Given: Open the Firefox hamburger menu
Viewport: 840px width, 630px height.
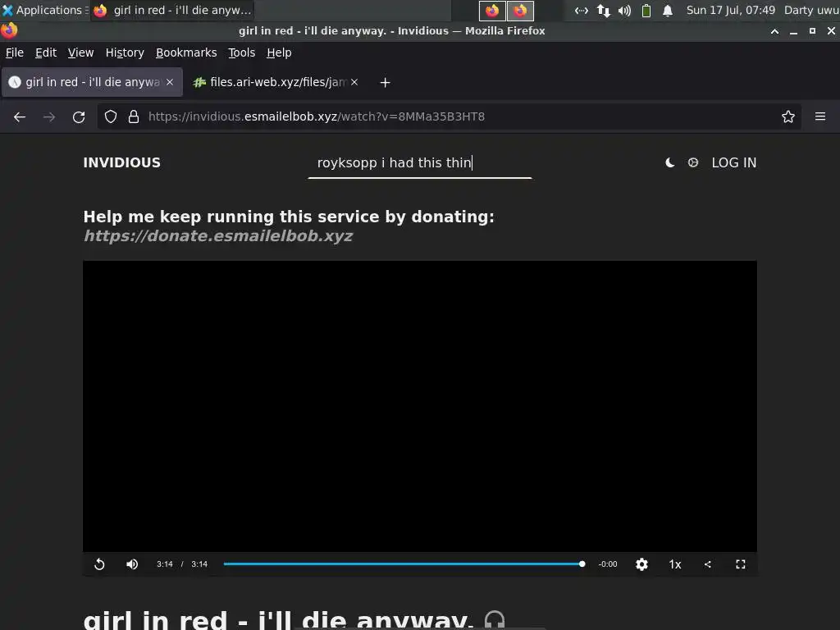Looking at the screenshot, I should [x=820, y=116].
